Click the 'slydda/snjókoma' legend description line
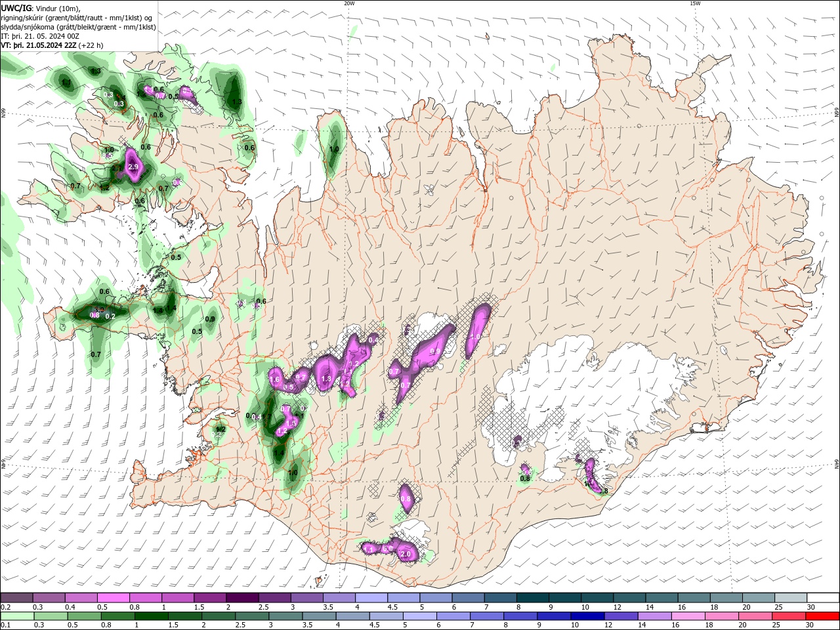 79,27
